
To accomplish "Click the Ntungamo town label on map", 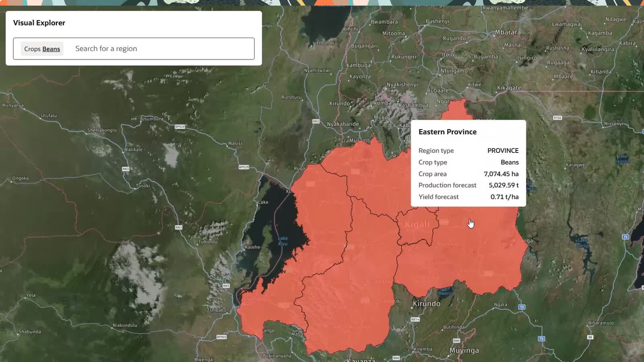I will [x=454, y=71].
